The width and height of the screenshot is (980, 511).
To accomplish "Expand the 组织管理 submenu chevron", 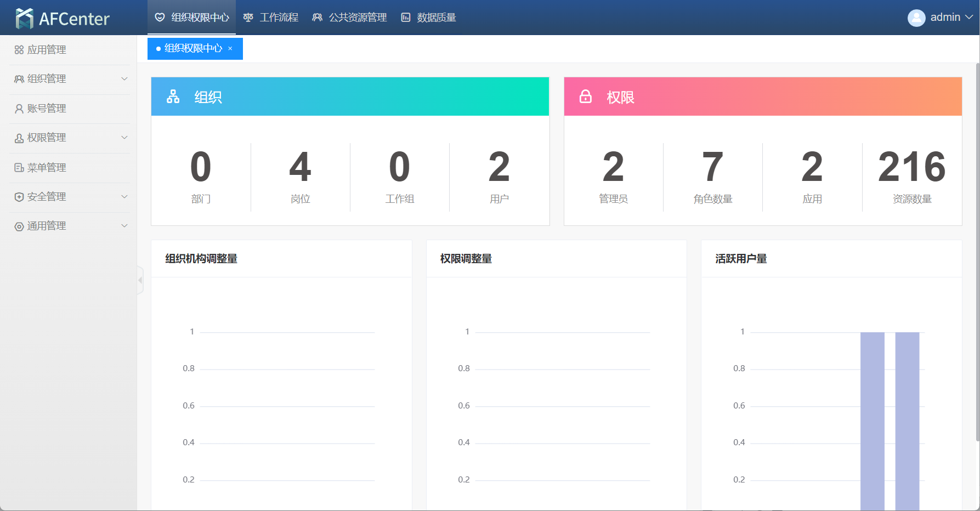I will (x=124, y=79).
